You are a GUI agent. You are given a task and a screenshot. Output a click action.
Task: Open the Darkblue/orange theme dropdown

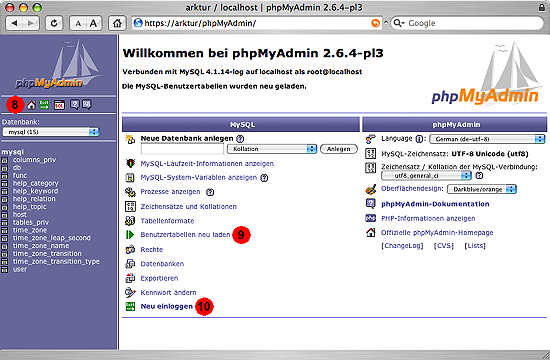[x=482, y=189]
